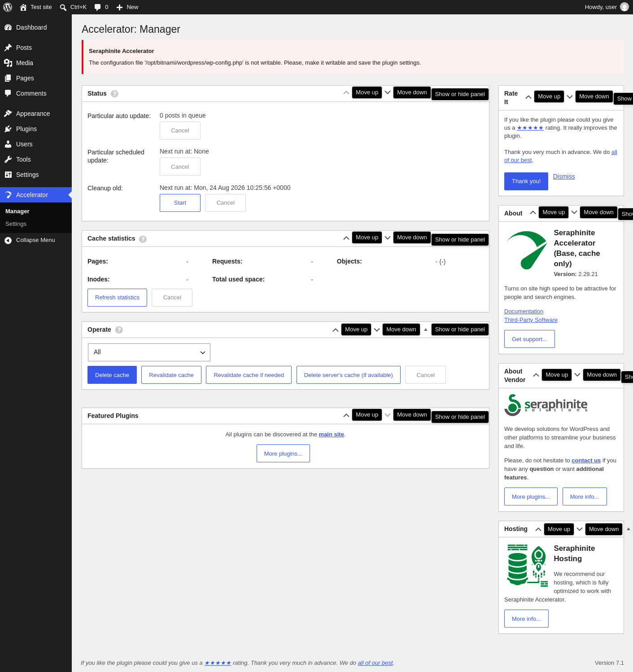
Task: Move Operate panel down with chevron
Action: pos(377,329)
